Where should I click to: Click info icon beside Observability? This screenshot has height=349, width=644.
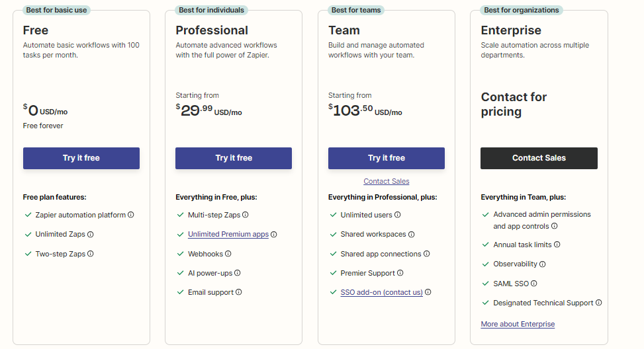[543, 264]
